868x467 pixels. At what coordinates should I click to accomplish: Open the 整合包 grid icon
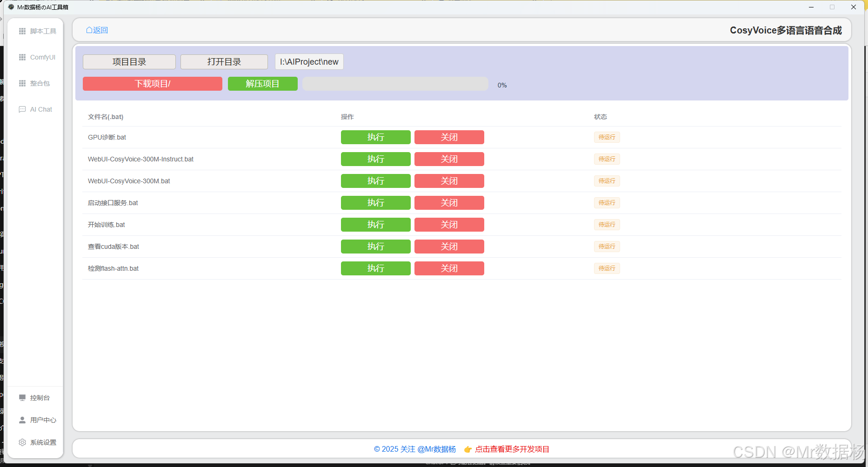click(22, 83)
